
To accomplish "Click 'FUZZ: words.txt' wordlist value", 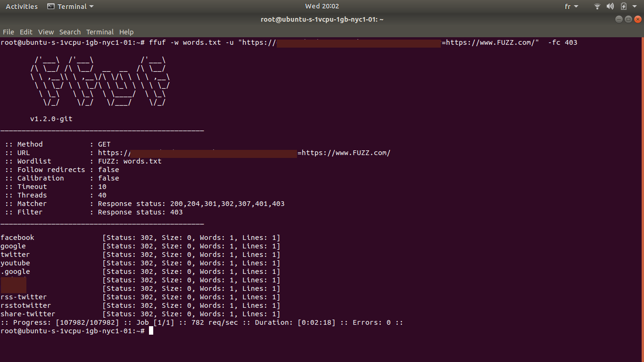I will point(130,161).
